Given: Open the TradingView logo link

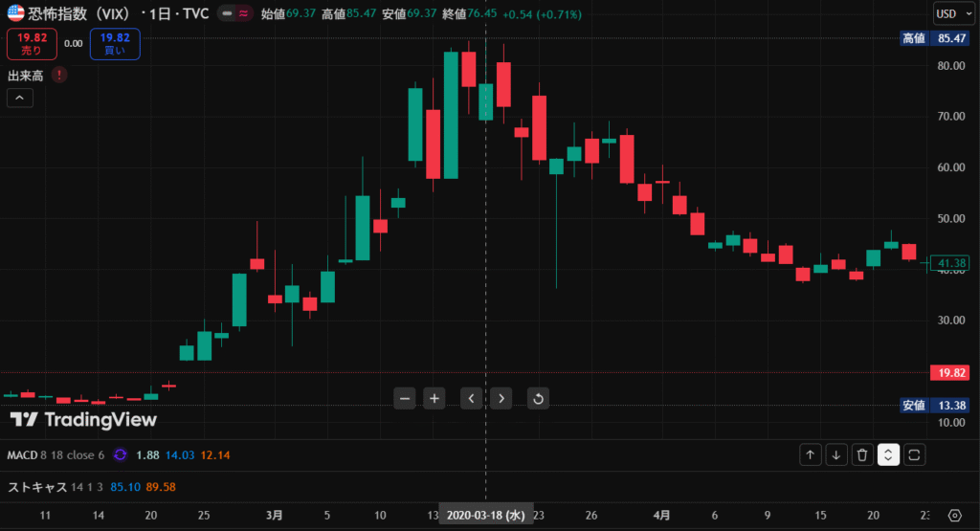Looking at the screenshot, I should click(83, 419).
